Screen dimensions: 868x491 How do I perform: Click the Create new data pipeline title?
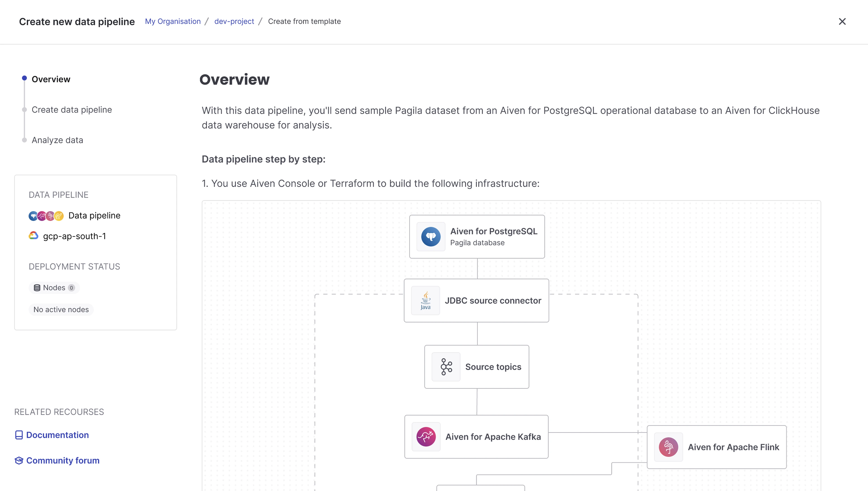click(x=77, y=22)
